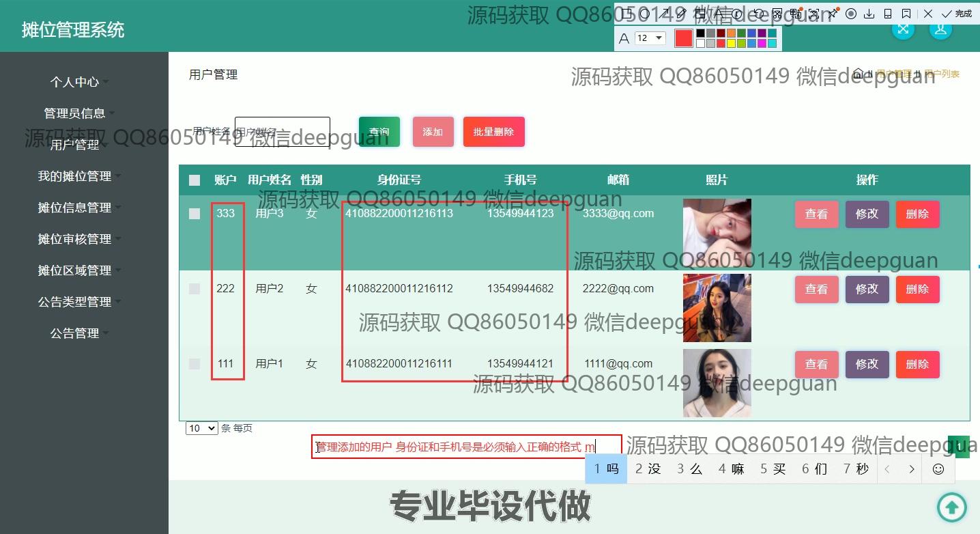Image resolution: width=980 pixels, height=534 pixels.
Task: Check the checkbox for account 222 row
Action: pyautogui.click(x=194, y=289)
